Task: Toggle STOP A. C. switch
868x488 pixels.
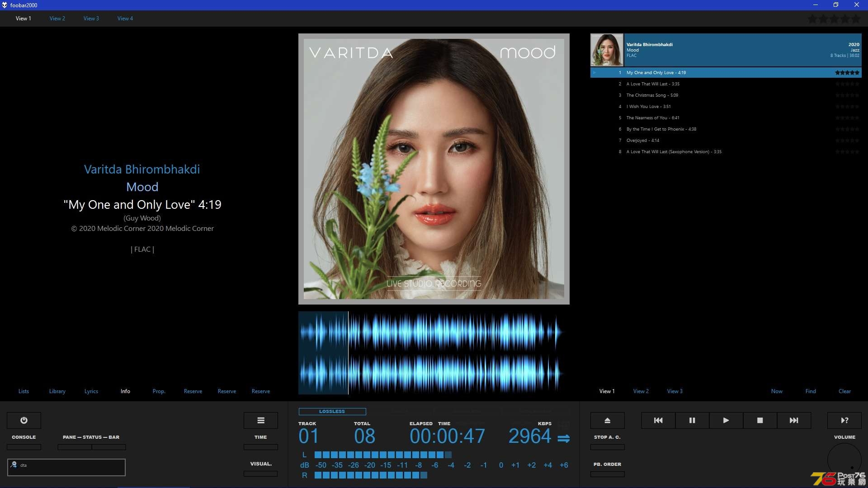Action: pos(608,447)
